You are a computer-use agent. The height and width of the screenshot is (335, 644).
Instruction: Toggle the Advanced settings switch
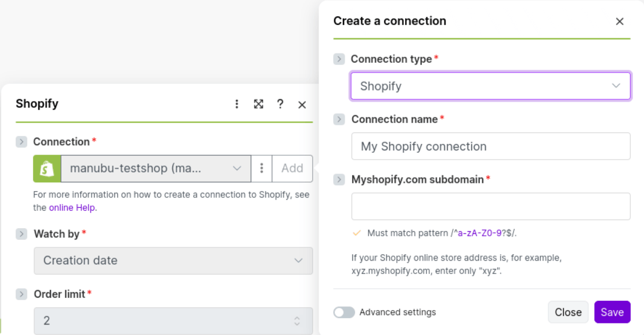(x=344, y=312)
